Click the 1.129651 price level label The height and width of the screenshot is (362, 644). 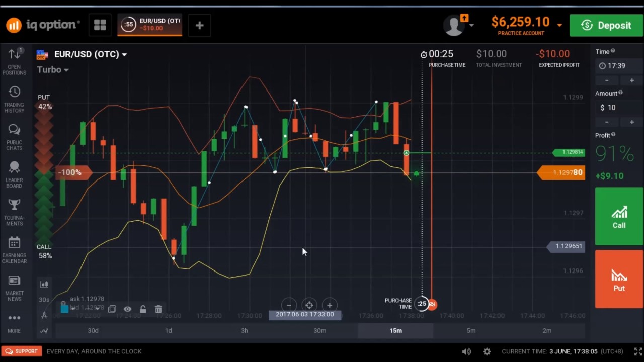(566, 246)
